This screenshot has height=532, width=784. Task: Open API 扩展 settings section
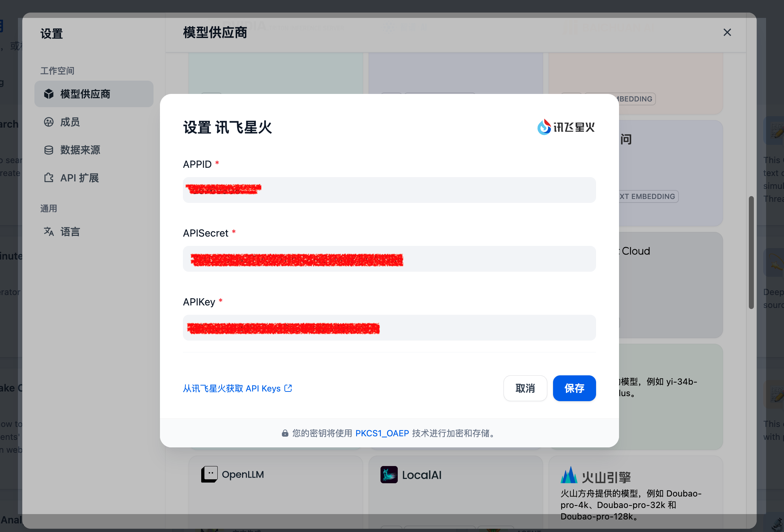point(94,178)
